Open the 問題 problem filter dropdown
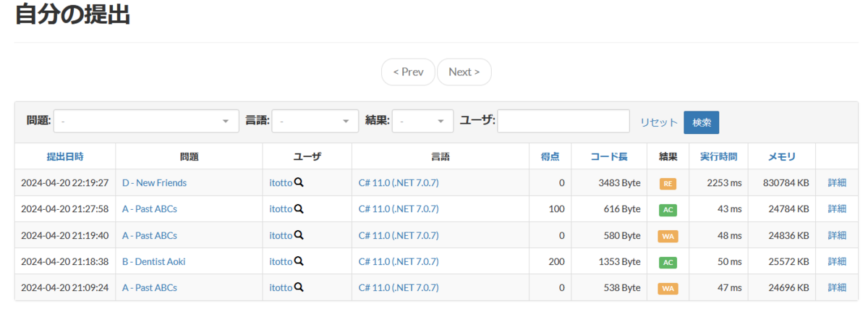The height and width of the screenshot is (309, 868). click(146, 121)
